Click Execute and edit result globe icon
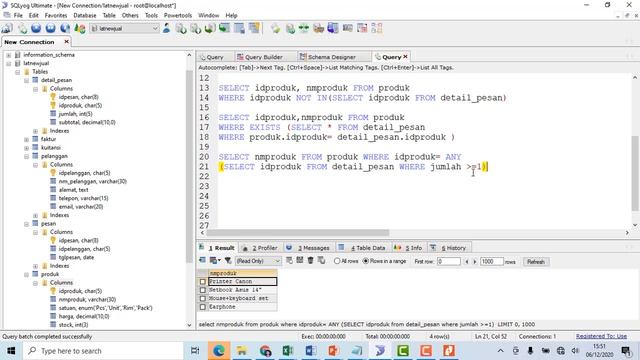Image resolution: width=640 pixels, height=360 pixels. tap(65, 28)
